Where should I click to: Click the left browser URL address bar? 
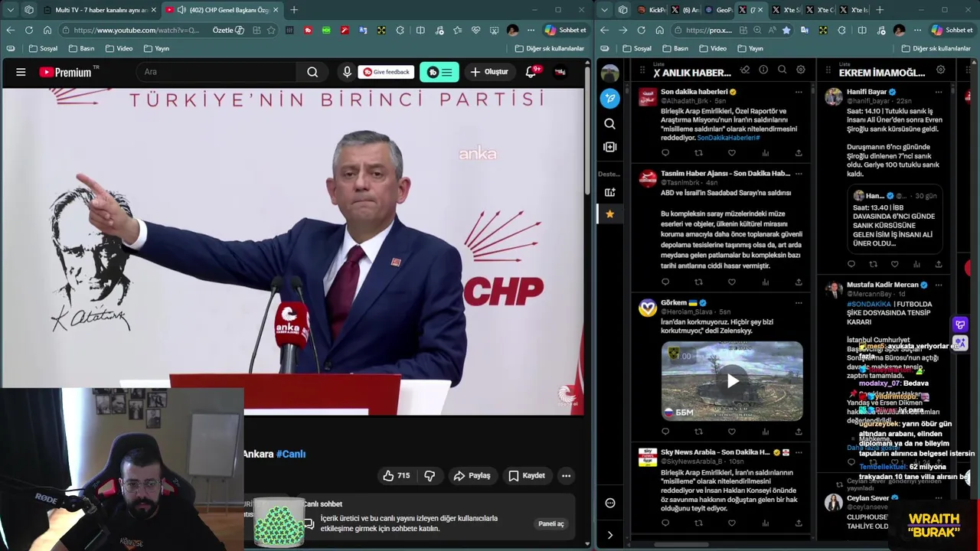point(136,30)
